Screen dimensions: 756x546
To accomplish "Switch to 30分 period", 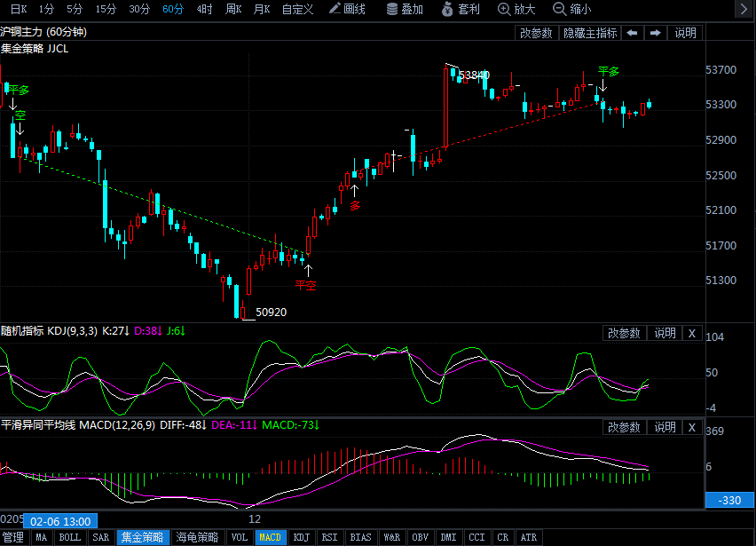I will [x=139, y=9].
